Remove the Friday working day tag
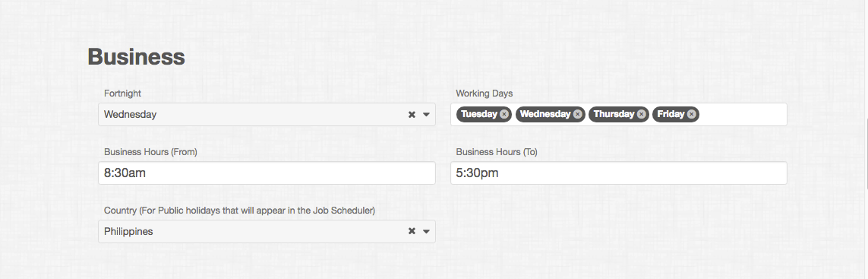 point(691,114)
